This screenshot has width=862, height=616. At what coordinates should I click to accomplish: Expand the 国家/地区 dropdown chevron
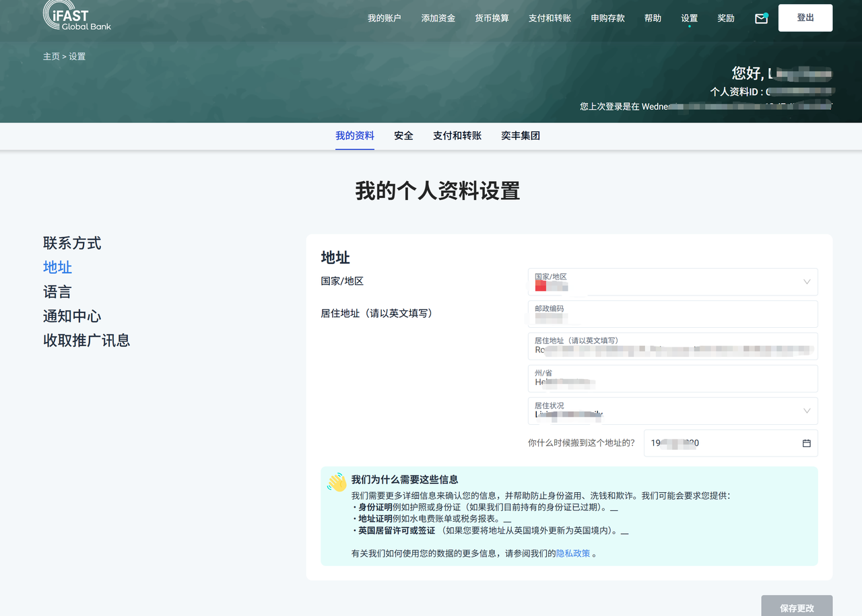(807, 281)
